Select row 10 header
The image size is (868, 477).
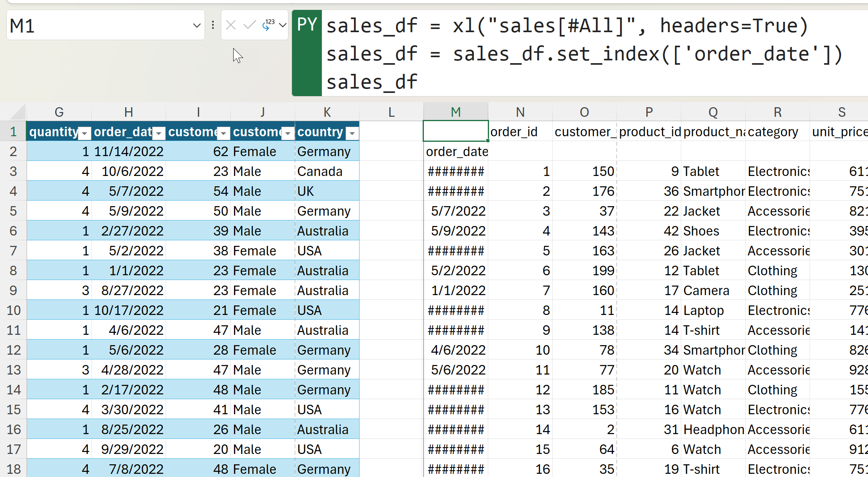[13, 310]
